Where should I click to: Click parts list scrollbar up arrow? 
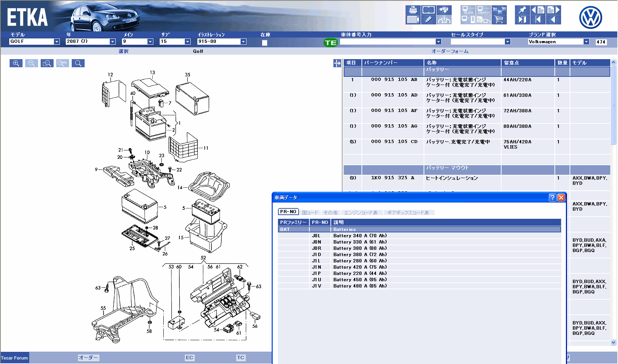pyautogui.click(x=614, y=62)
